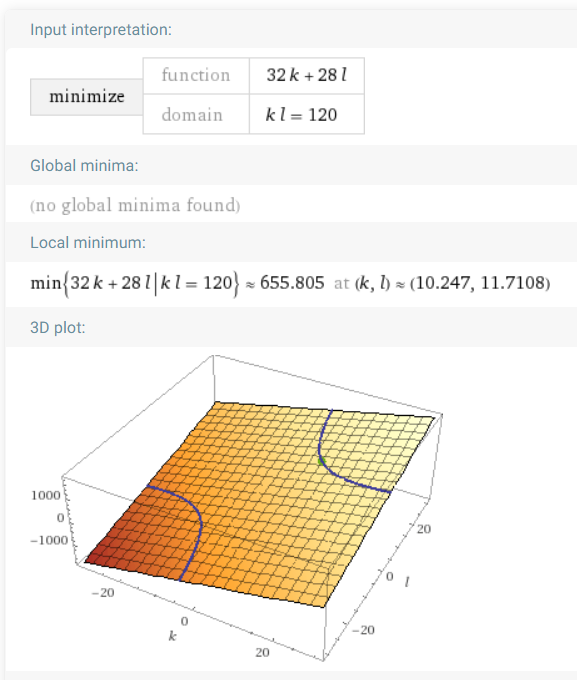Click the orange 3D surface plot
The height and width of the screenshot is (680, 577).
point(260,505)
